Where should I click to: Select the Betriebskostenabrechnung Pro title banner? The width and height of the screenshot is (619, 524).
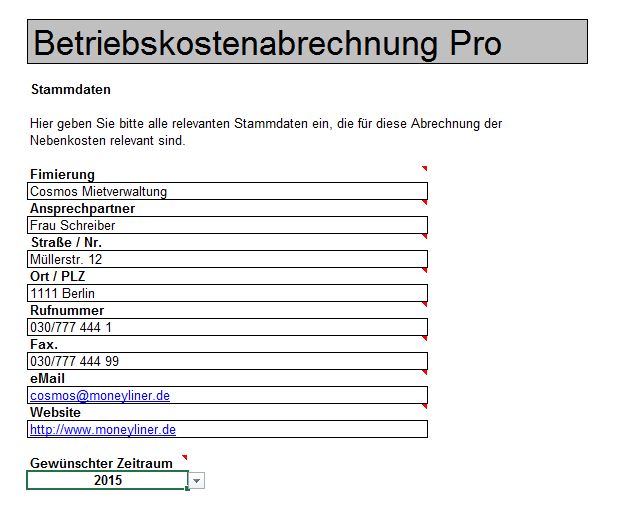pyautogui.click(x=307, y=41)
